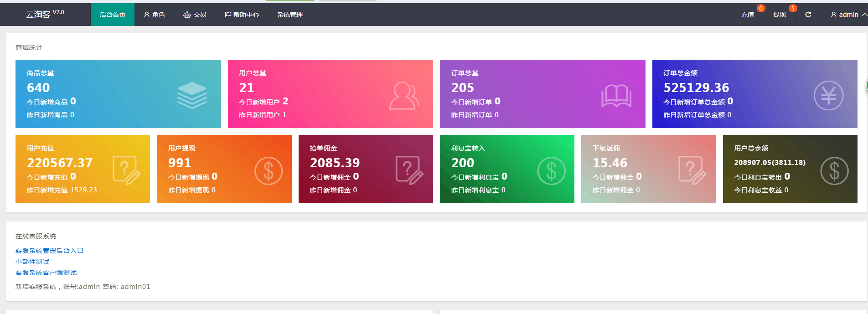Image resolution: width=868 pixels, height=314 pixels.
Task: Click the stacked layers icon in 商品总量 card
Action: pos(192,95)
